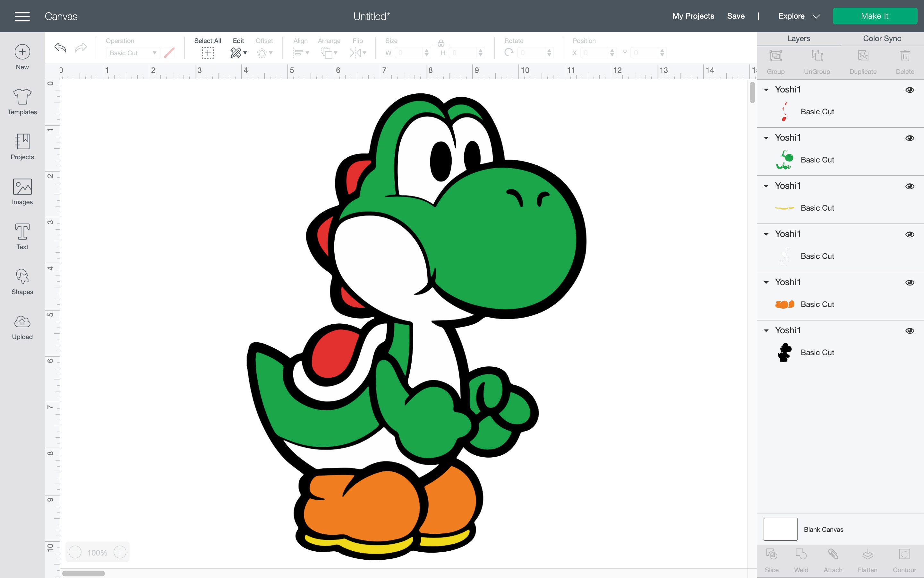The height and width of the screenshot is (578, 924).
Task: Open the hamburger menu
Action: [x=22, y=16]
